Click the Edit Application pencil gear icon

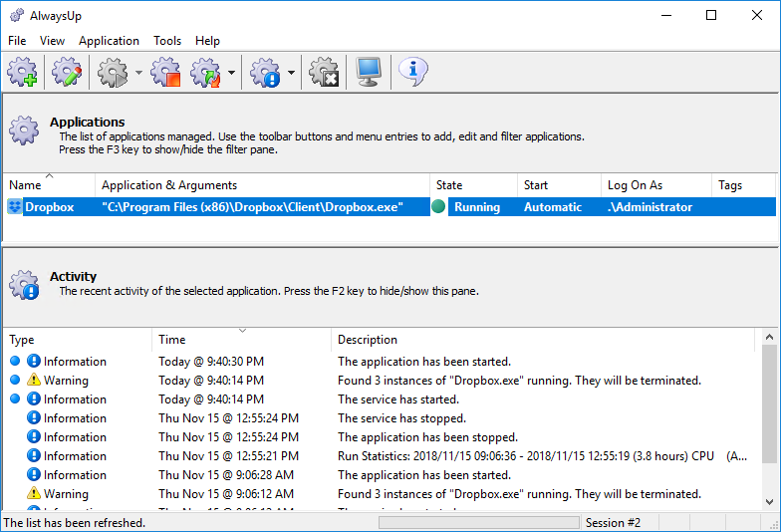point(67,72)
